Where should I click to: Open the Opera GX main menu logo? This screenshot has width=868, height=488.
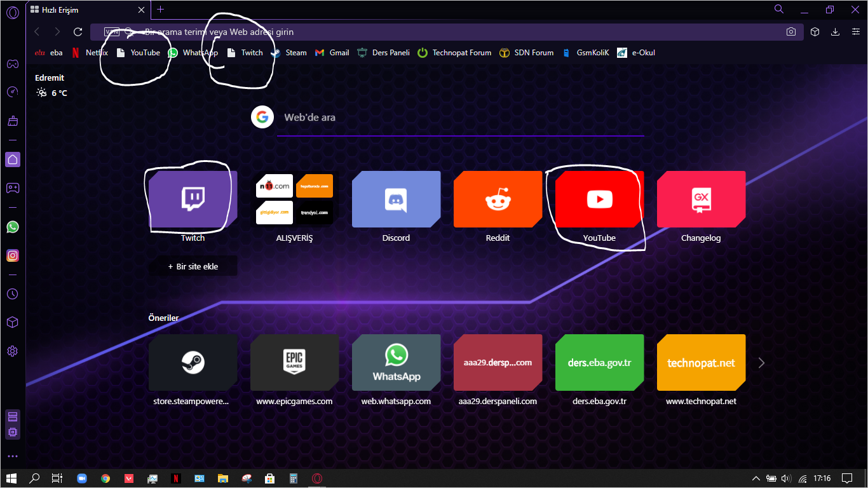[x=13, y=11]
